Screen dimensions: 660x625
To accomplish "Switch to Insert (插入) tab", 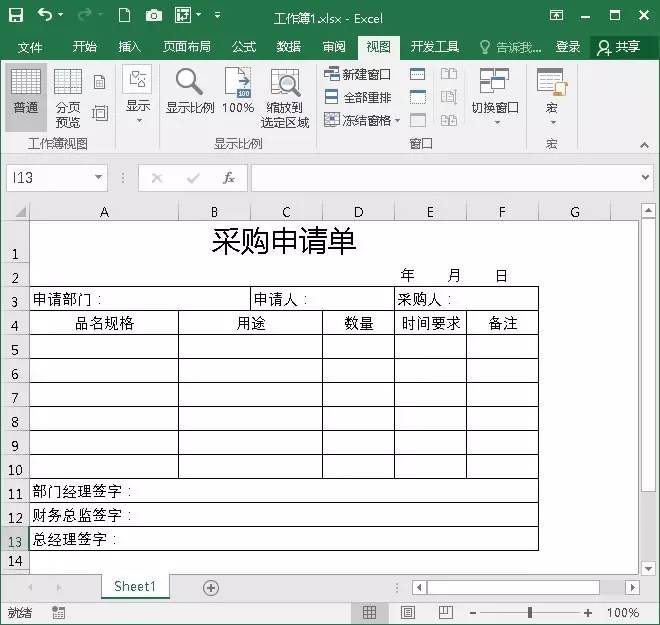I will coord(129,47).
